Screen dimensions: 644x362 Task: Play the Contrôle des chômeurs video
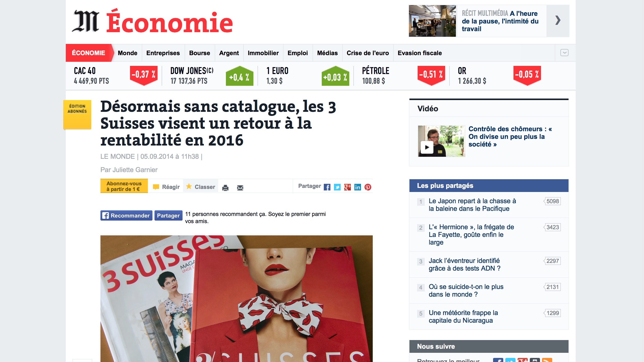tap(427, 147)
